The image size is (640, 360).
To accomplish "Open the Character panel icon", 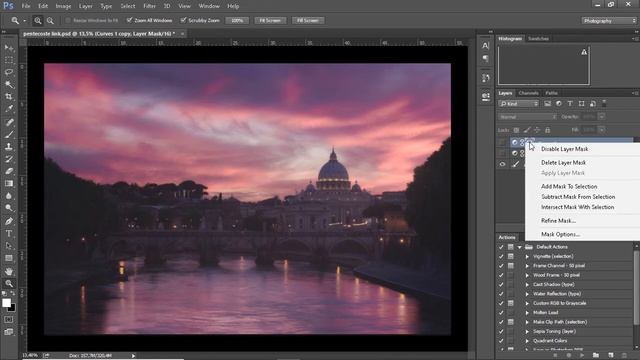I will (485, 46).
